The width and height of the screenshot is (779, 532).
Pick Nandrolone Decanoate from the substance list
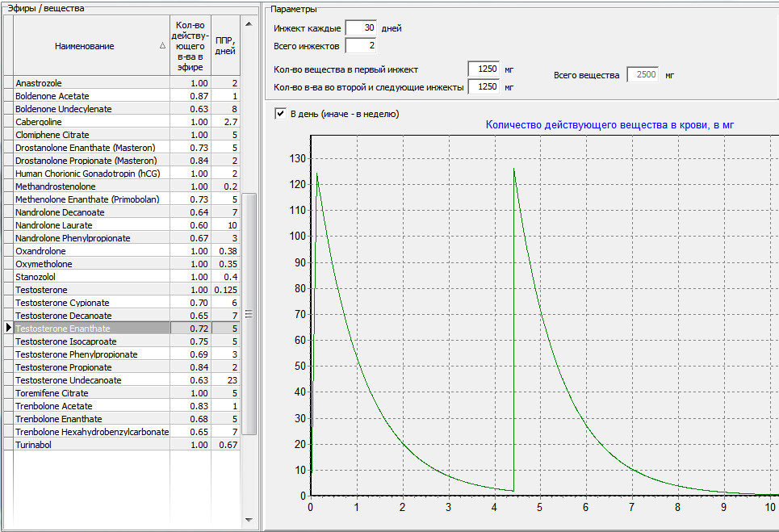click(91, 212)
